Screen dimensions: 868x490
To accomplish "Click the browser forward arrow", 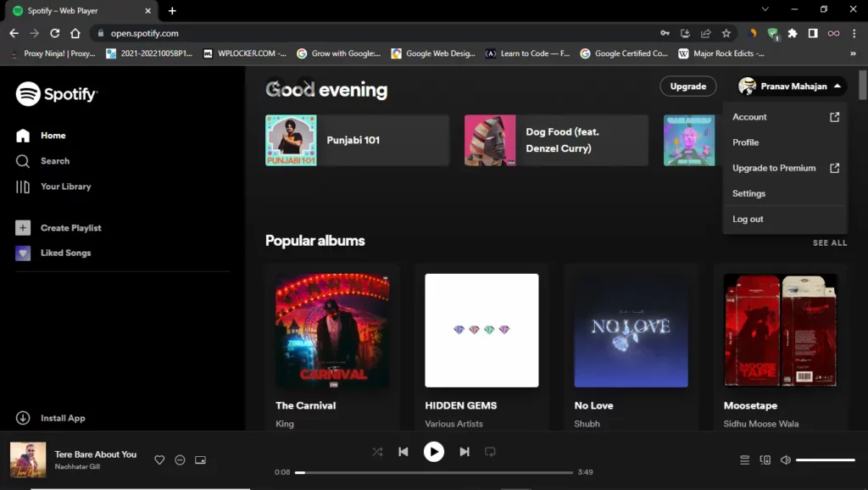I will 34,33.
